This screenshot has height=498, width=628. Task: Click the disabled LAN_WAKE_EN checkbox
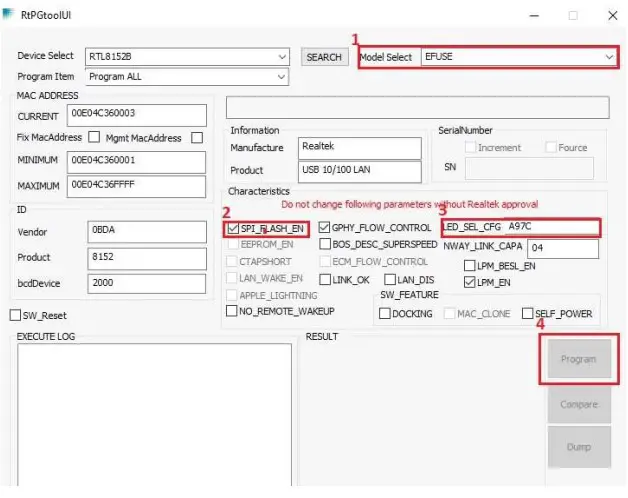[232, 278]
